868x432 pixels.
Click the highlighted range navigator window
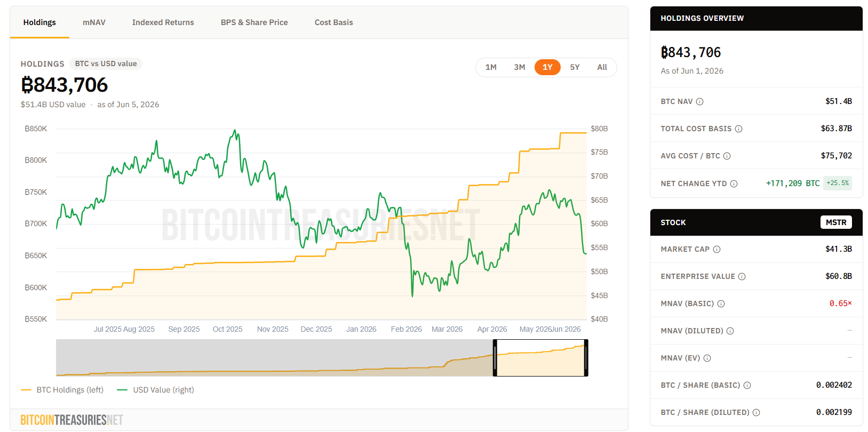540,358
